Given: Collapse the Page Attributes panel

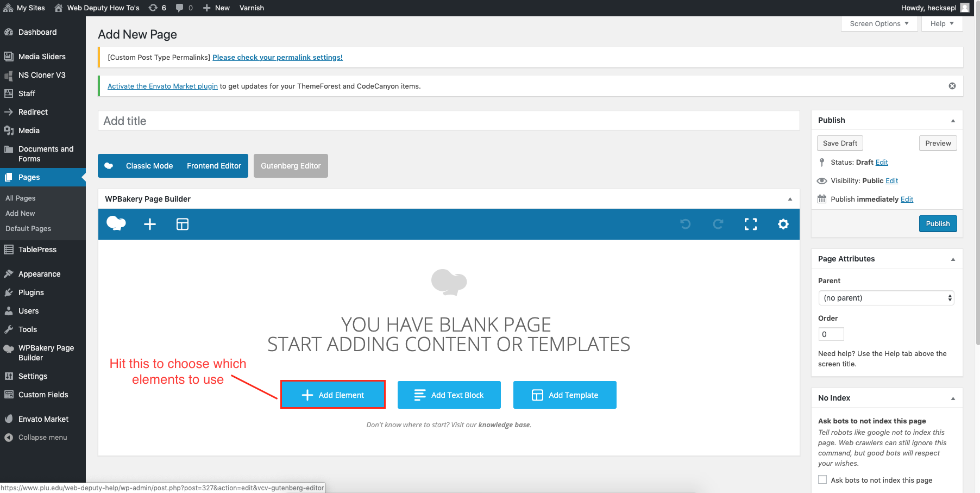Looking at the screenshot, I should [x=953, y=259].
